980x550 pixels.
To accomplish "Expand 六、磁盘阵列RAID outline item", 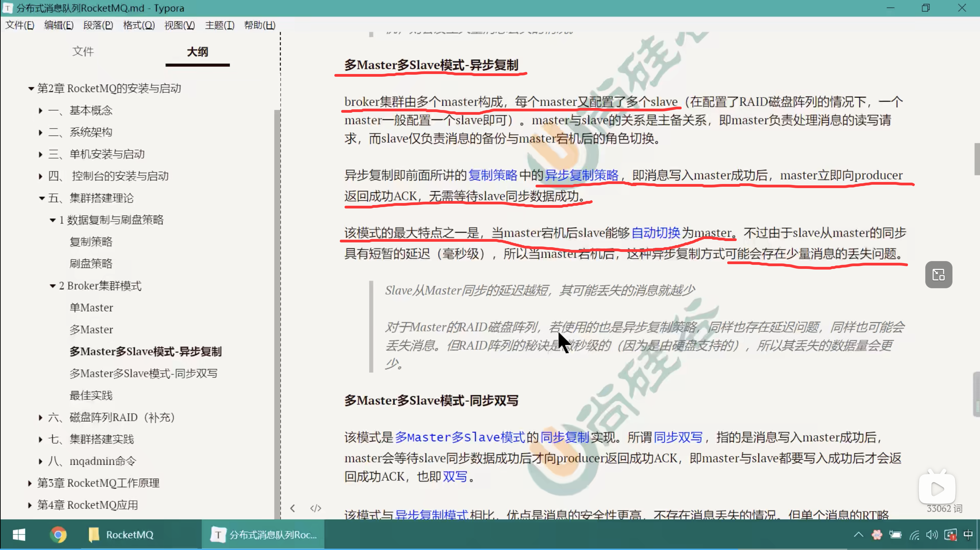I will pyautogui.click(x=41, y=417).
